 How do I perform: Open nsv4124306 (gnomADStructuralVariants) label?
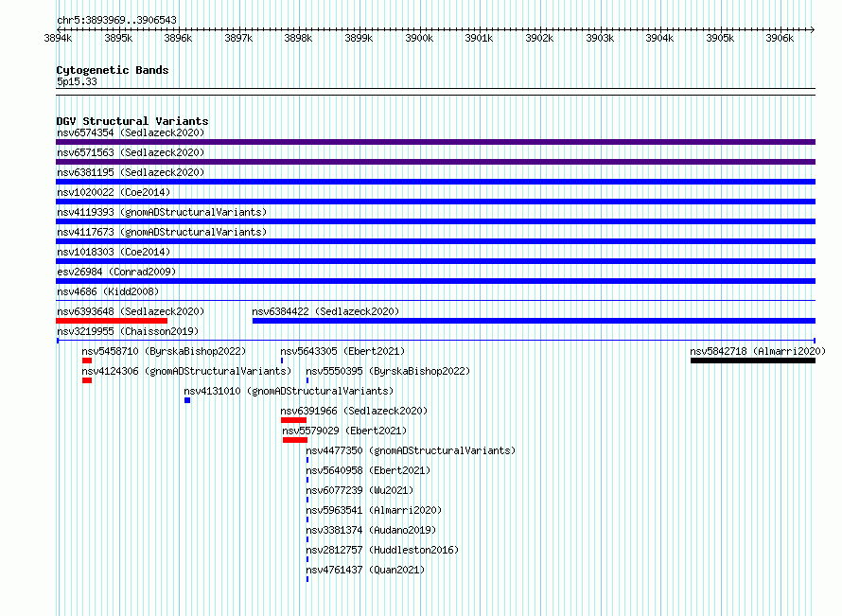click(x=186, y=371)
